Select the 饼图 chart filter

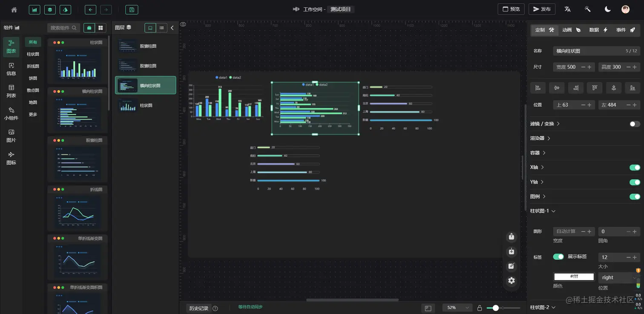[33, 78]
